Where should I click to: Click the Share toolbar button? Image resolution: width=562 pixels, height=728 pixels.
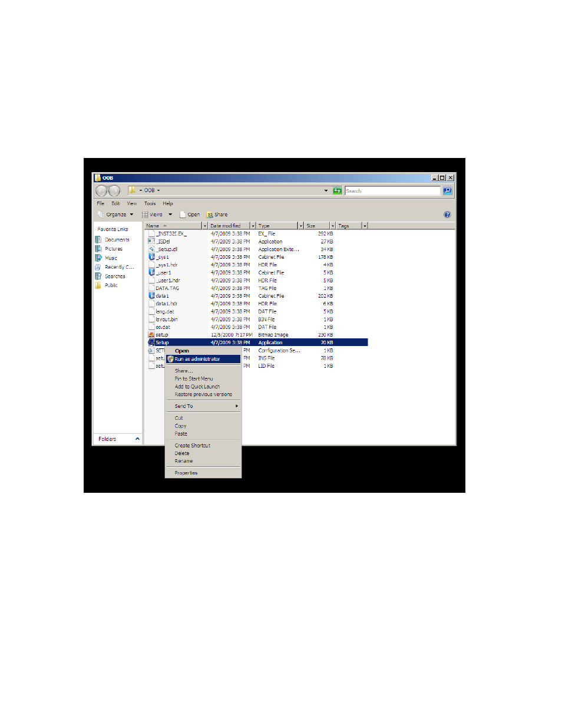click(217, 215)
